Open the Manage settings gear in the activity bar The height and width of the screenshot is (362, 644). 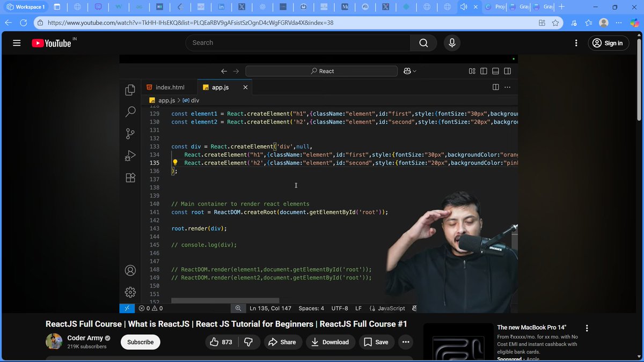(130, 292)
